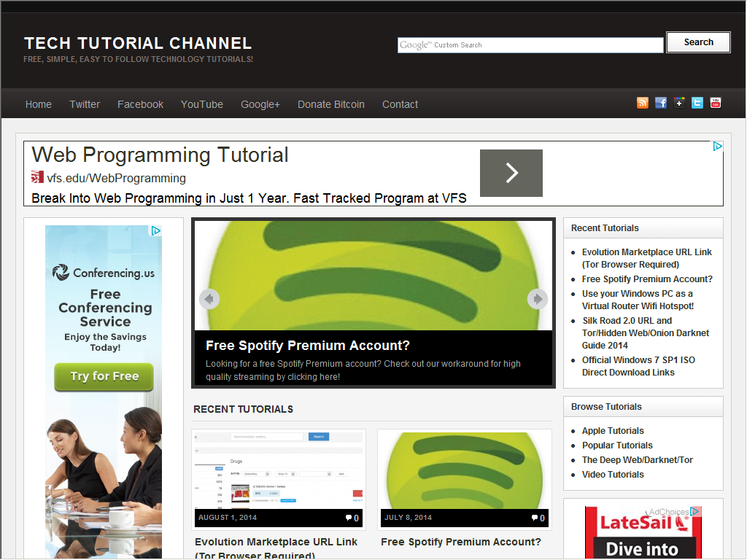This screenshot has height=560, width=747.
Task: Open Free Spotify post thumbnail
Action: pyautogui.click(x=465, y=470)
